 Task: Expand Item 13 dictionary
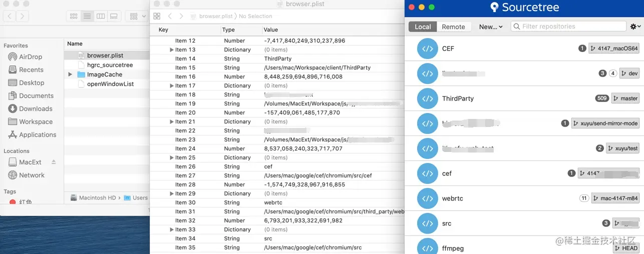click(x=171, y=50)
